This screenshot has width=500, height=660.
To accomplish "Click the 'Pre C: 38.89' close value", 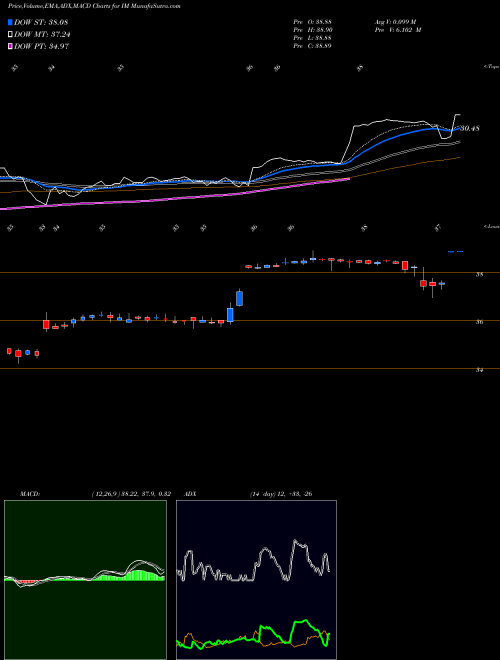I will (x=313, y=46).
